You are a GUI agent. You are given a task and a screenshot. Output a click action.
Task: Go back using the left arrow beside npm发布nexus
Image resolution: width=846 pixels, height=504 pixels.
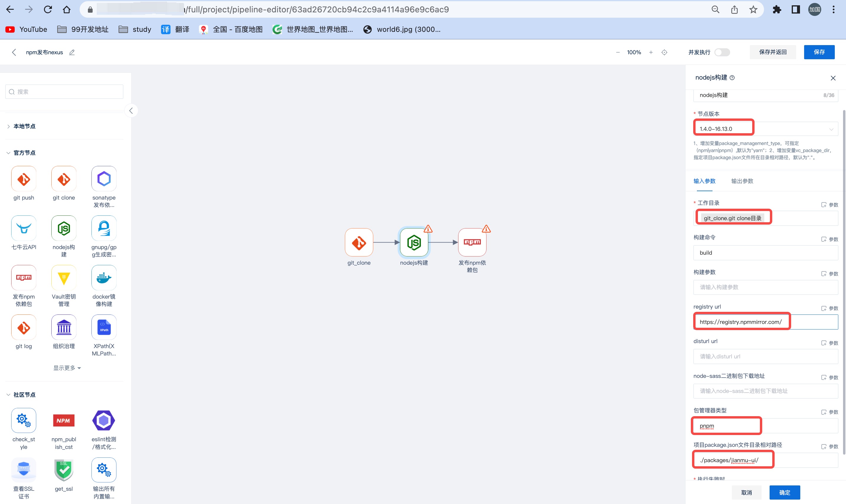click(14, 52)
